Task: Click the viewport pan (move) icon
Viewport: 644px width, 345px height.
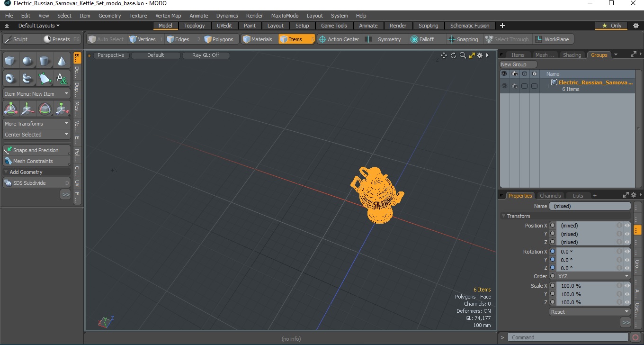Action: 444,55
